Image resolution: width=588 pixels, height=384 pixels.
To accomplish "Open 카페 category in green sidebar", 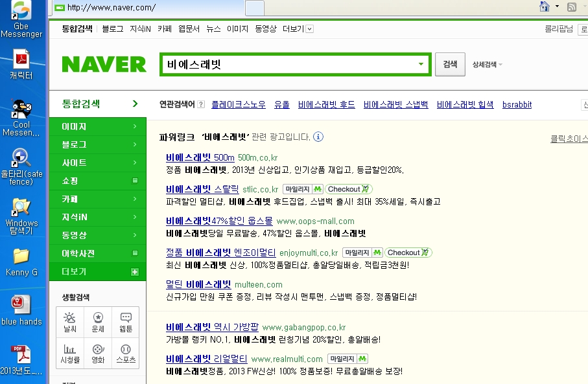I will 97,199.
